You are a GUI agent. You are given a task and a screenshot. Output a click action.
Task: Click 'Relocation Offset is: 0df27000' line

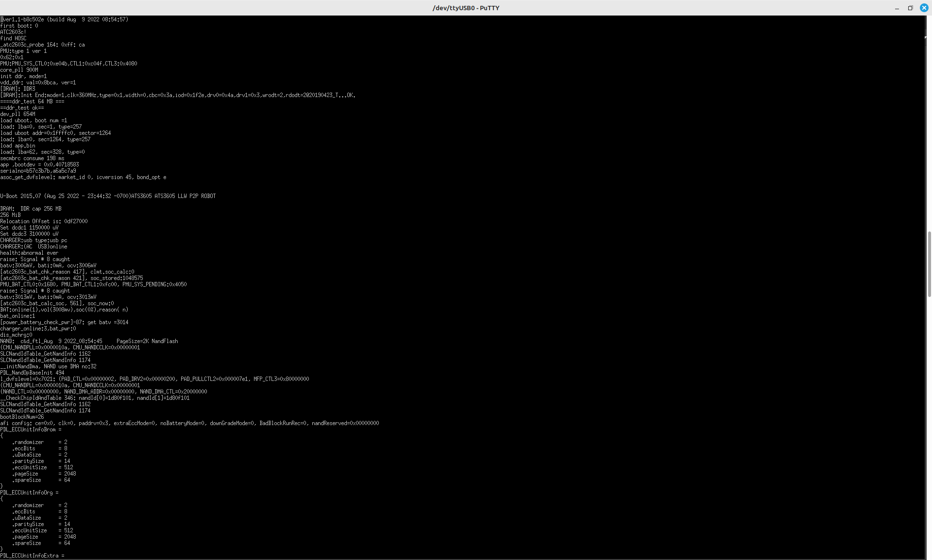[44, 221]
